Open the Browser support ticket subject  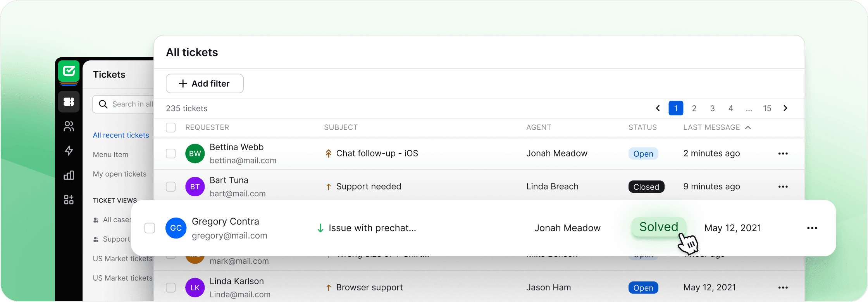pyautogui.click(x=369, y=288)
